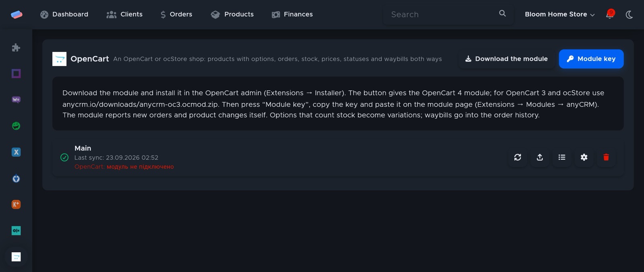The height and width of the screenshot is (272, 644).
Task: Open the purple Woo integration icon
Action: (x=16, y=100)
